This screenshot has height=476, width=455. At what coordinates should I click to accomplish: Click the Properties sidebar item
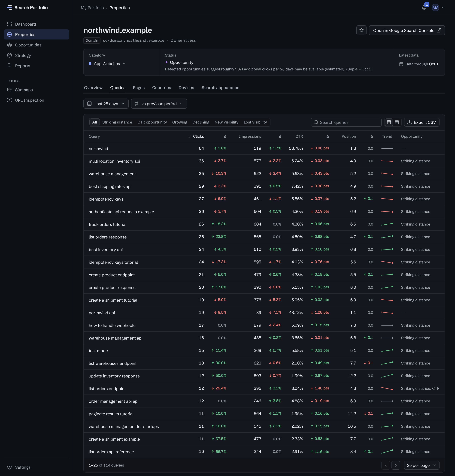coord(36,34)
